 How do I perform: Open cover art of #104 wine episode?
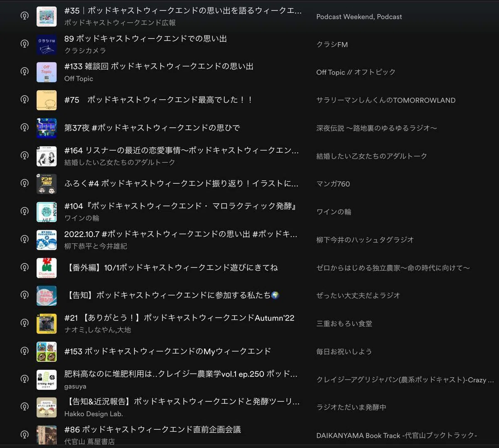click(x=47, y=211)
